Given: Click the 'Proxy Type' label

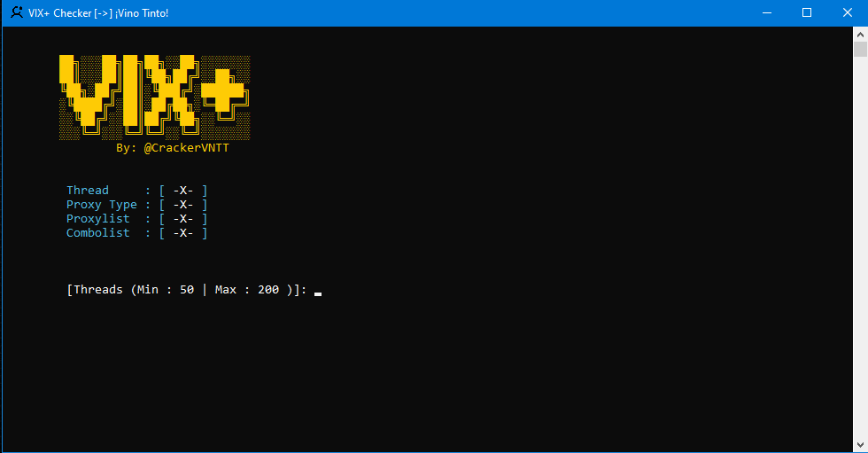Looking at the screenshot, I should [x=102, y=205].
